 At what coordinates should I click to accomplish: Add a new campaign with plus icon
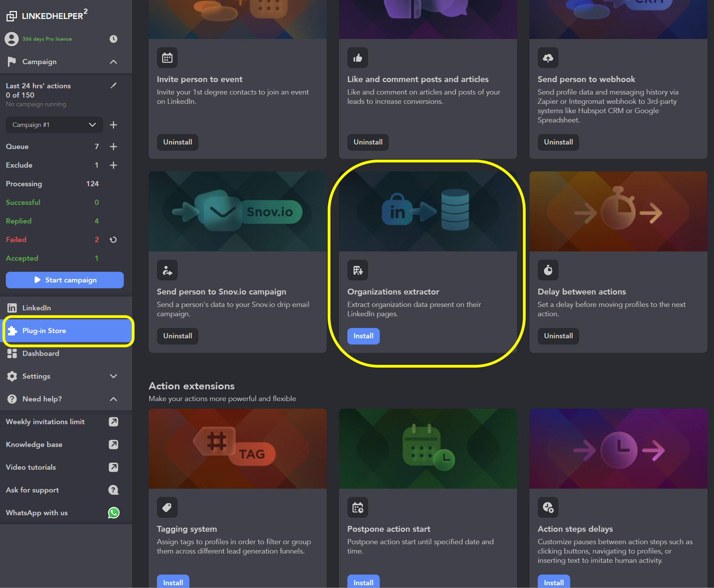pyautogui.click(x=113, y=125)
